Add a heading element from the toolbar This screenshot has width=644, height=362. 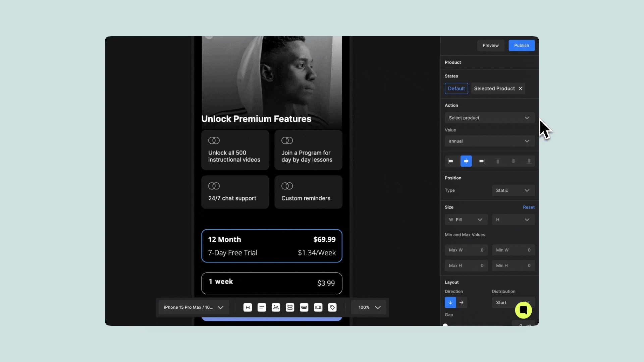pyautogui.click(x=248, y=307)
